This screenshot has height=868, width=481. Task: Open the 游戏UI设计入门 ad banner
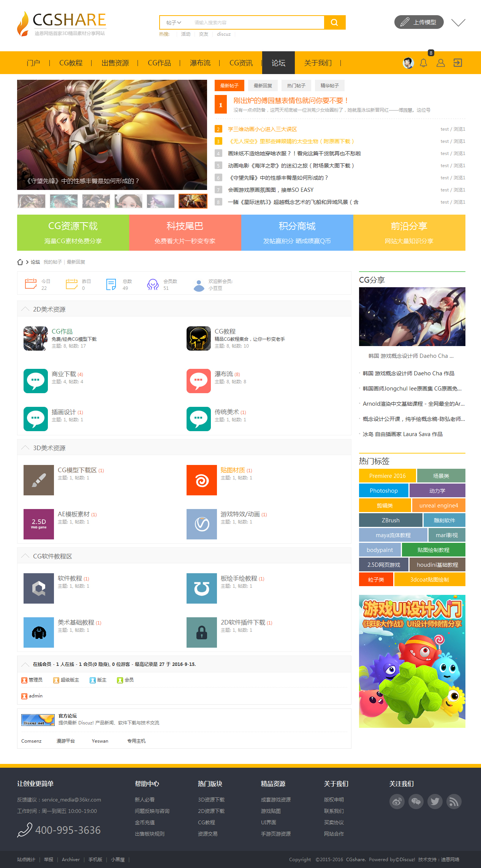(x=412, y=661)
